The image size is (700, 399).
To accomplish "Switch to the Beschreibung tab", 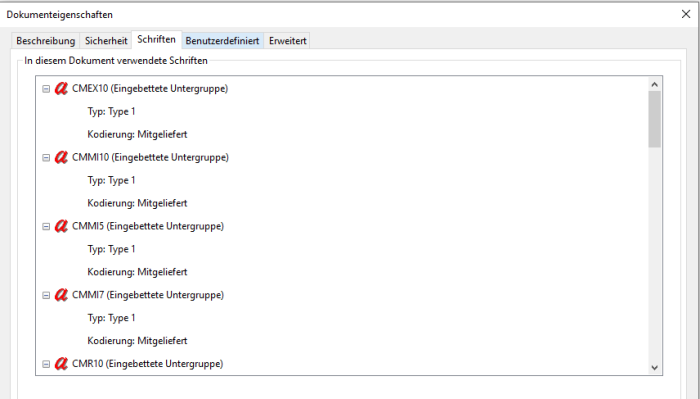I will 46,41.
